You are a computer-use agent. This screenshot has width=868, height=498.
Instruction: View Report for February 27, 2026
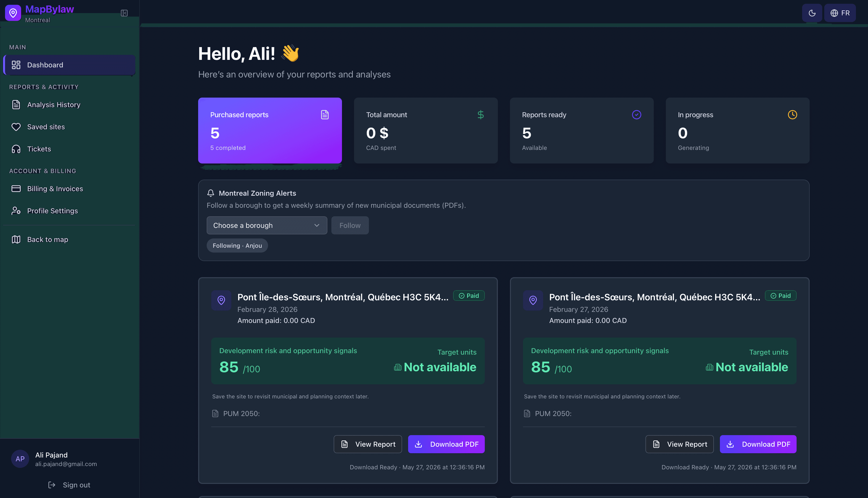[x=679, y=444]
